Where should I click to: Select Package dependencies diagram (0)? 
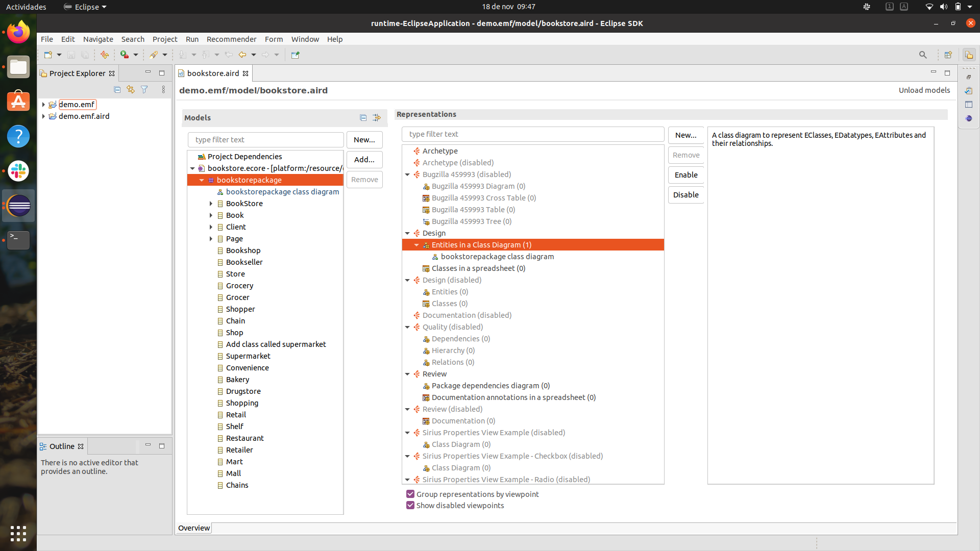click(491, 386)
